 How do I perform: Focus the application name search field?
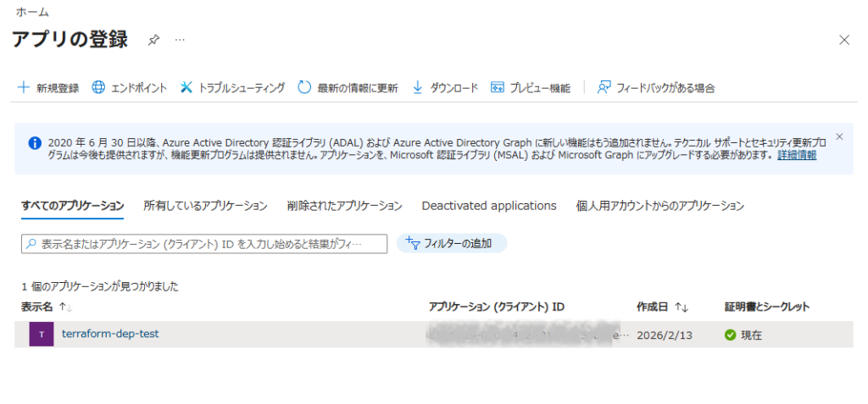pyautogui.click(x=203, y=244)
